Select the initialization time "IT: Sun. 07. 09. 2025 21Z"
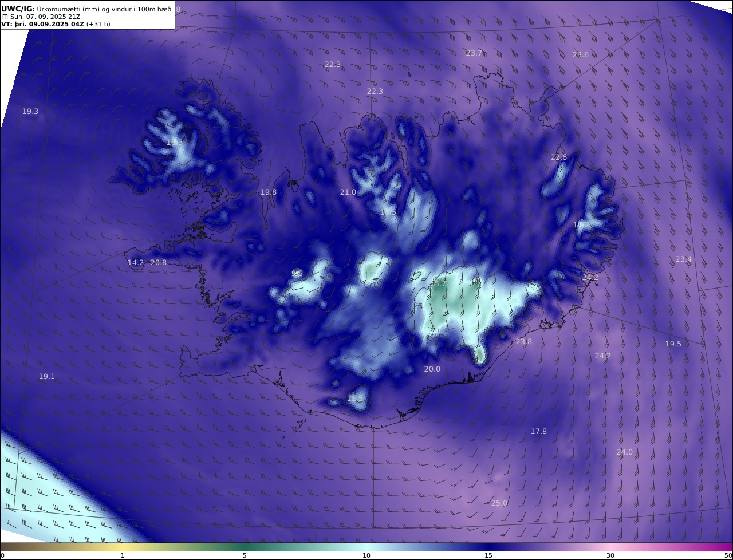This screenshot has width=733, height=560. click(41, 17)
